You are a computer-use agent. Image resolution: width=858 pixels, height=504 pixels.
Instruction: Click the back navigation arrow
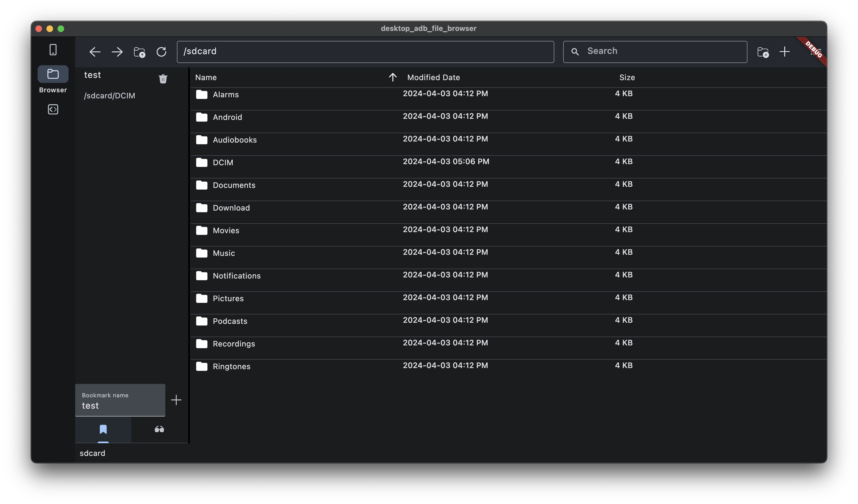click(x=95, y=52)
